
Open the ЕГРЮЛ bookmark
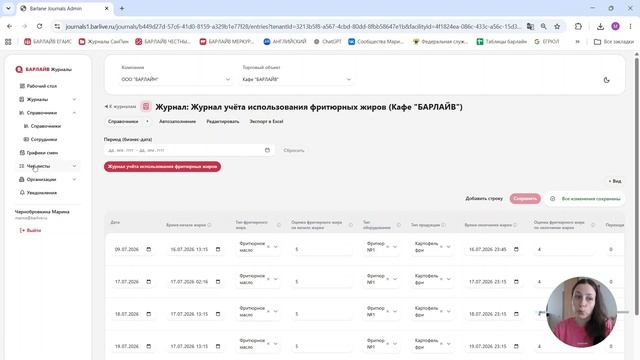click(547, 42)
